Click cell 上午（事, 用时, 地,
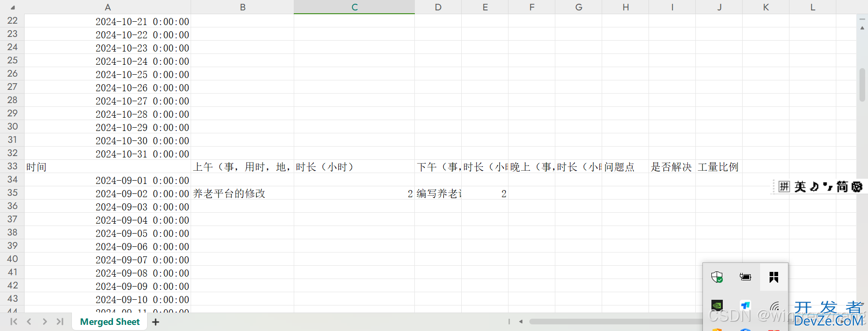868x331 pixels. [x=243, y=166]
